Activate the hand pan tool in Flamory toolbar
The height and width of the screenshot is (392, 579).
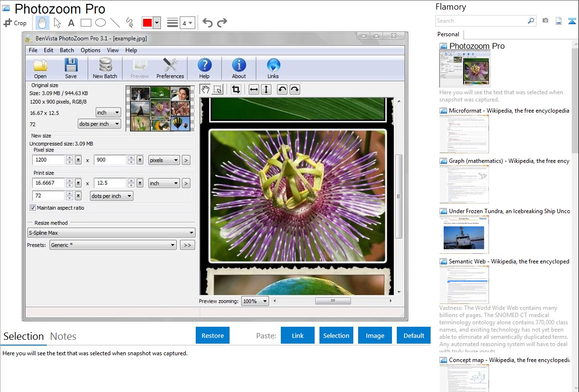(42, 23)
